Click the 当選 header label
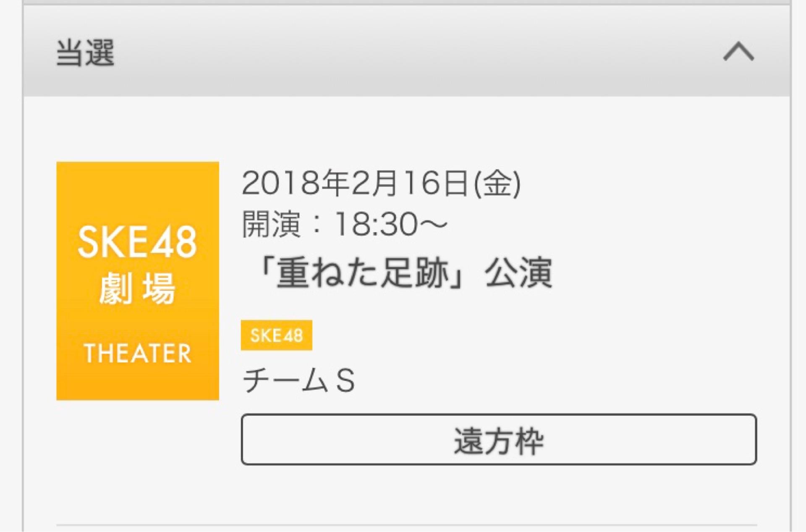The width and height of the screenshot is (806, 532). [x=85, y=53]
